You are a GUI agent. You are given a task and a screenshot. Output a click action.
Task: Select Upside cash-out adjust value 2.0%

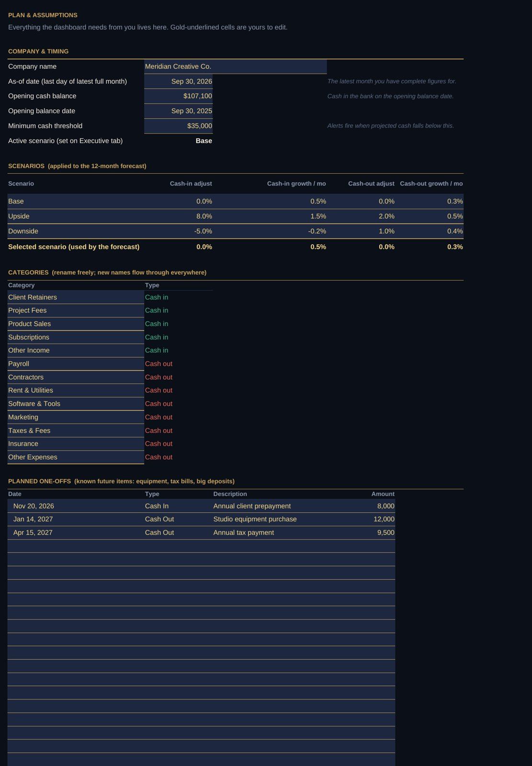361,216
